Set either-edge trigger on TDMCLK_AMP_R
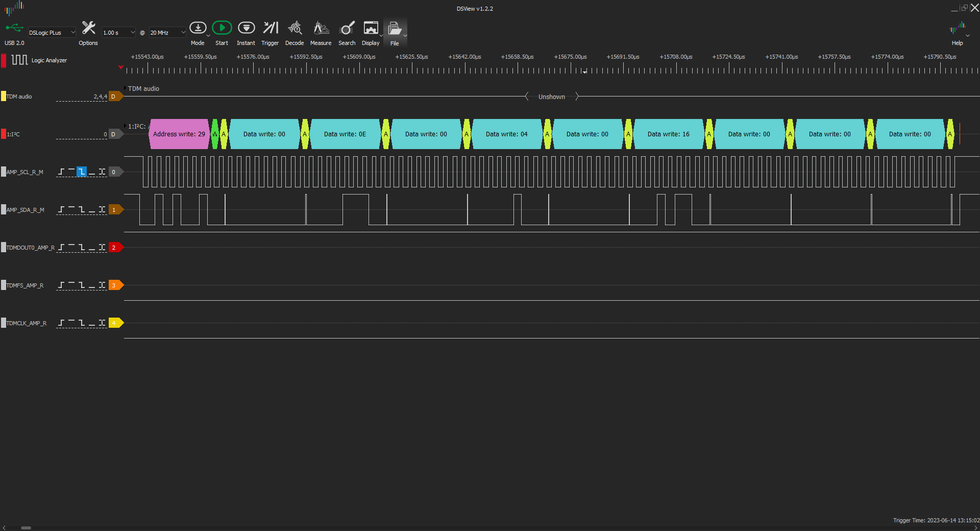 coord(102,323)
